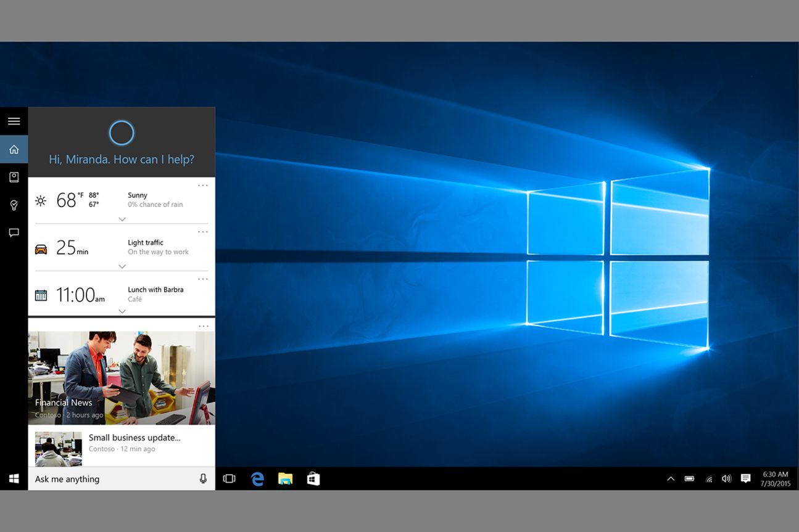Image resolution: width=799 pixels, height=532 pixels.
Task: Expand the Light traffic card chevron
Action: [122, 266]
